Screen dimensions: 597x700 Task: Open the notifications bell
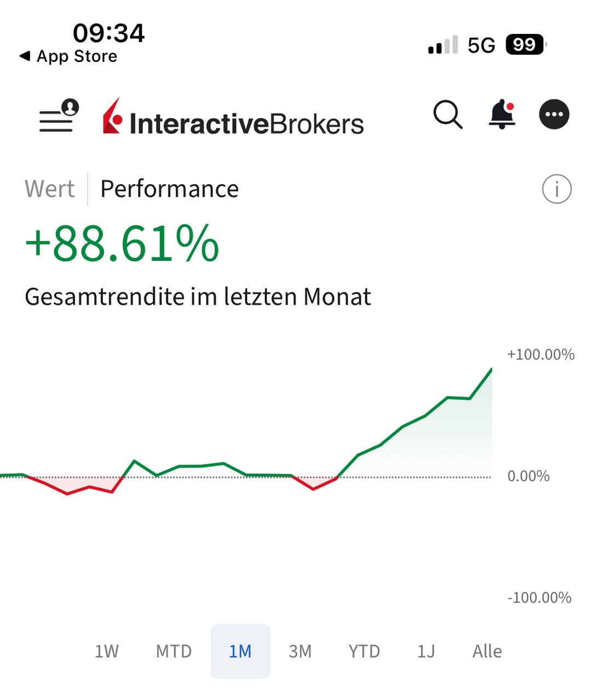501,115
